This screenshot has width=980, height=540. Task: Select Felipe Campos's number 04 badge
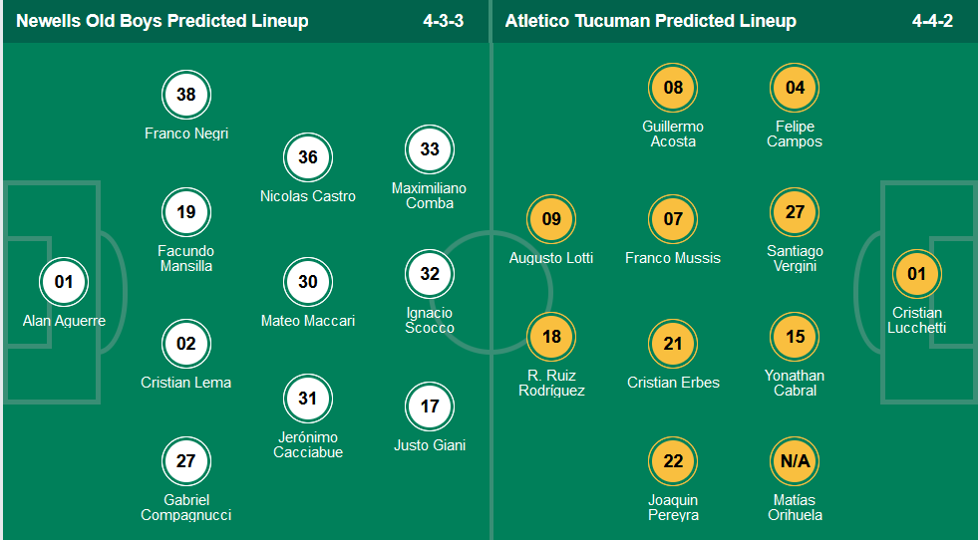point(795,88)
